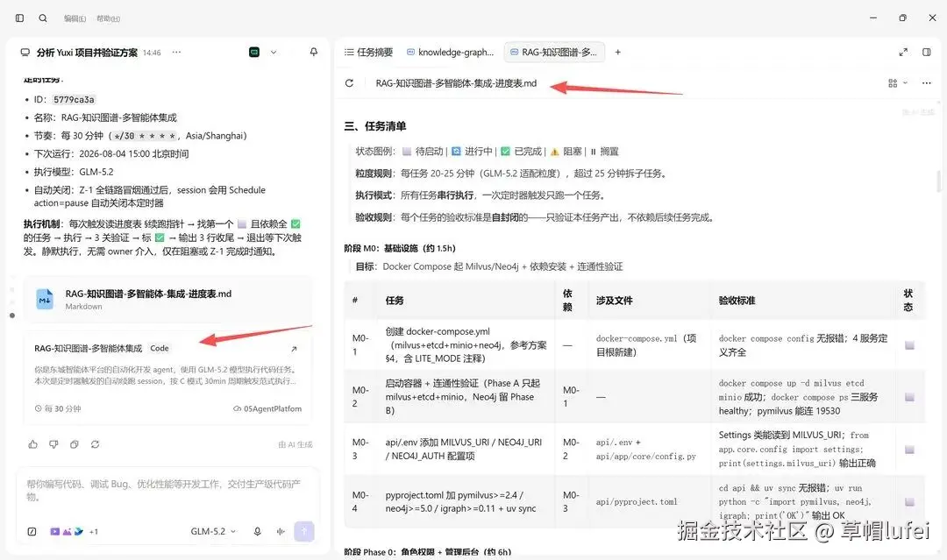Switch to the 任务摘要 tab

(x=368, y=53)
